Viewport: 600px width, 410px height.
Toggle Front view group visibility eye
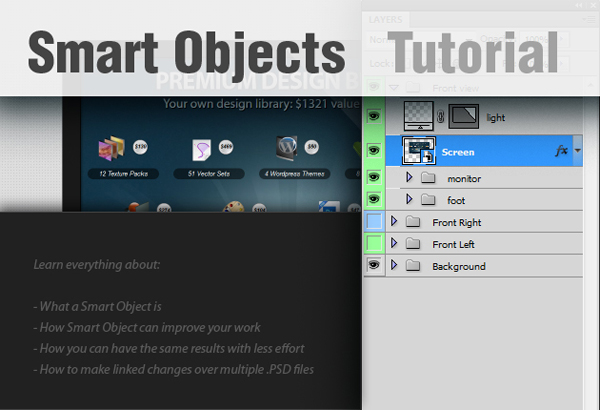[x=374, y=87]
